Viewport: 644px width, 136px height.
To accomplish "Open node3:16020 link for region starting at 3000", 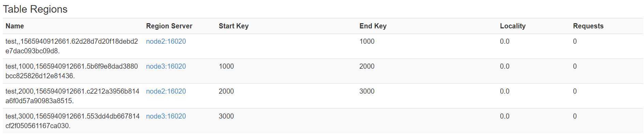I will (x=166, y=116).
